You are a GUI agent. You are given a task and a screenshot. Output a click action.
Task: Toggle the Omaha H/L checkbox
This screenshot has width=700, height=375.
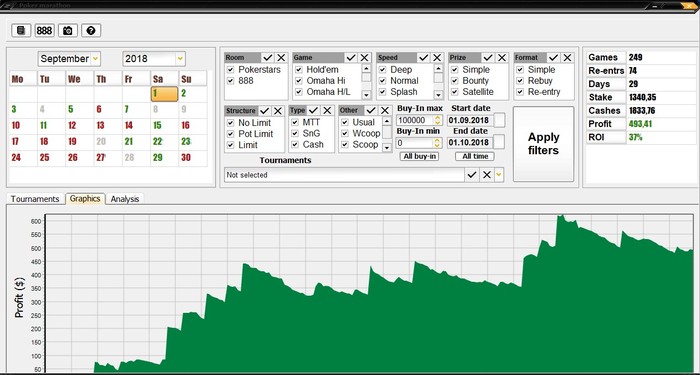[x=299, y=92]
